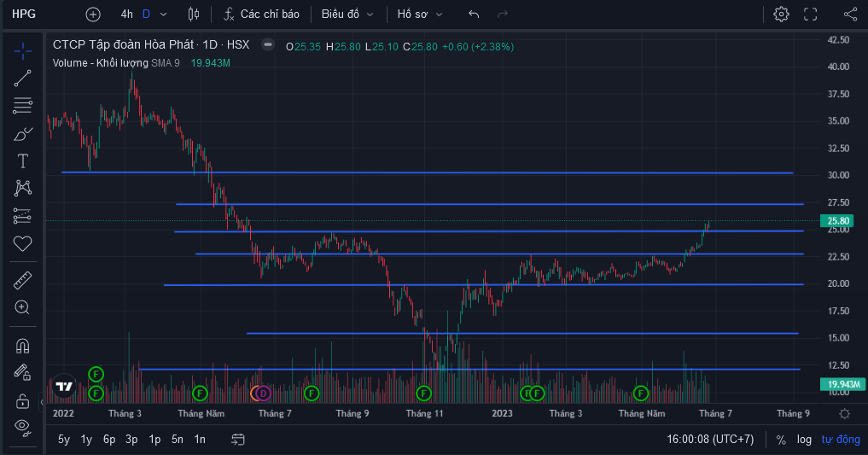Toggle stay in drawing mode
Viewport: 868px width, 455px height.
click(x=23, y=372)
